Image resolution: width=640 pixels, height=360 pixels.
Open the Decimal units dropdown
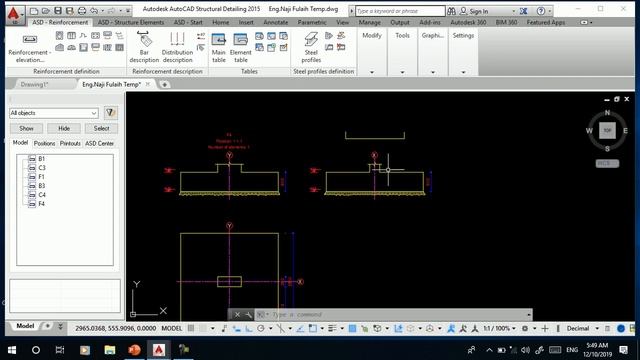[582, 328]
